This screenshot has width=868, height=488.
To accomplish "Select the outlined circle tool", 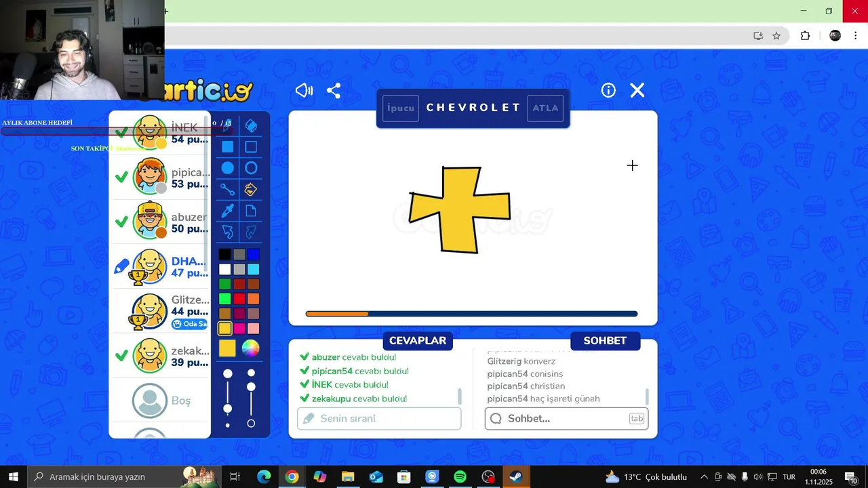I will point(251,168).
